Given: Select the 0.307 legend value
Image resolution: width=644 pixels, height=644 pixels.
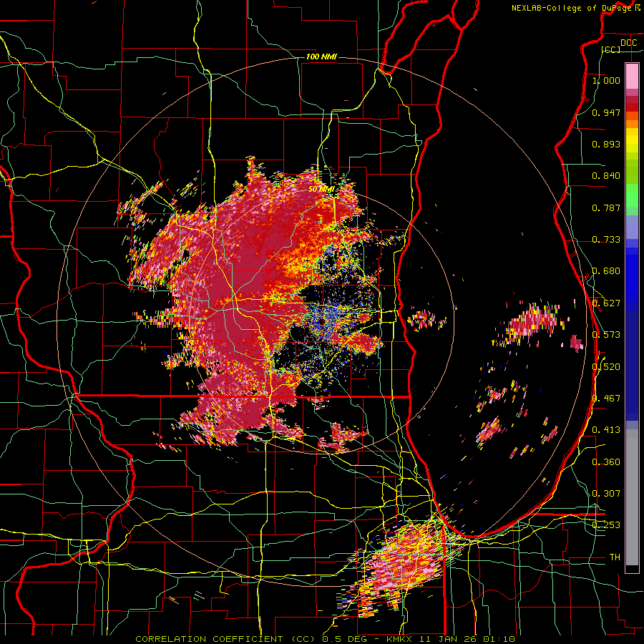Looking at the screenshot, I should (x=606, y=494).
